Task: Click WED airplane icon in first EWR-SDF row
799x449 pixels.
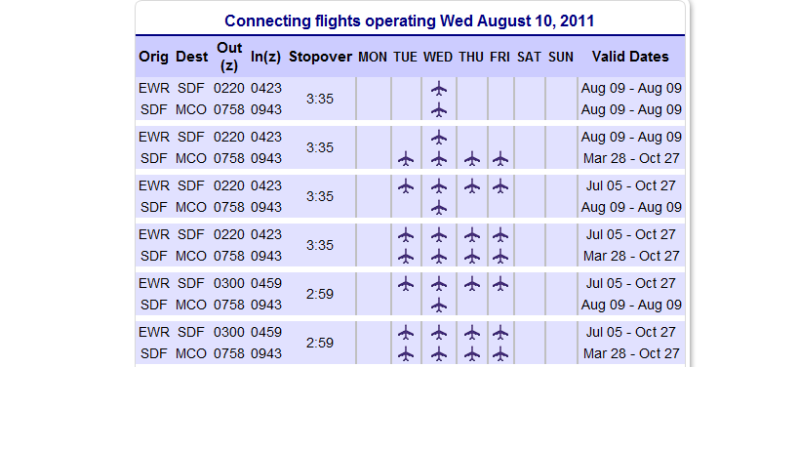Action: (438, 88)
